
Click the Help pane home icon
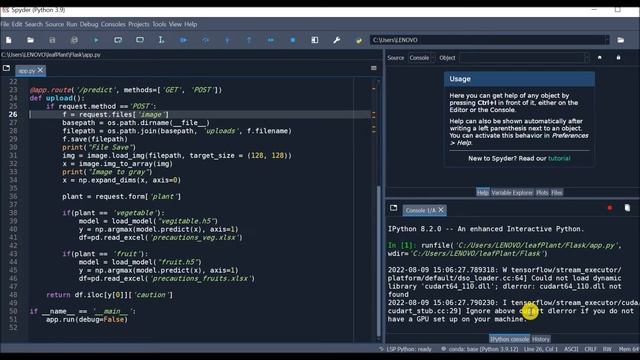(600, 58)
